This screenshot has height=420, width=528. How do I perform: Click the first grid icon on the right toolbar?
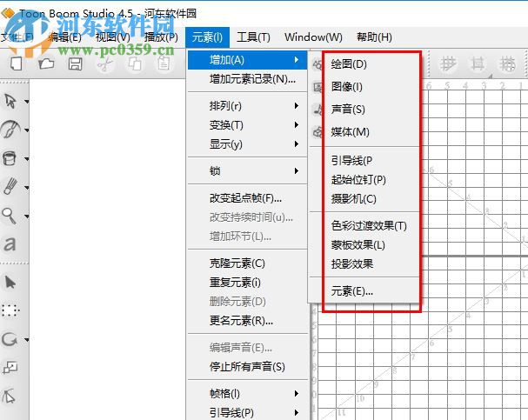[448, 63]
